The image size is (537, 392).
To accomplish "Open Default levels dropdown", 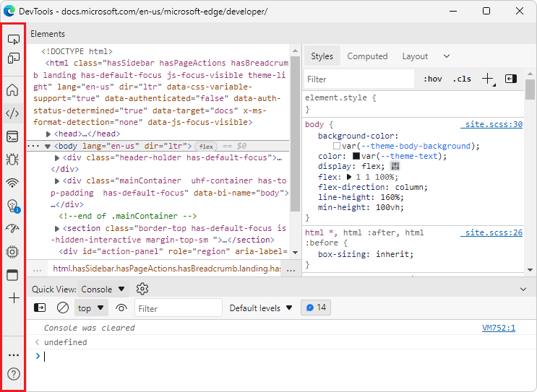I will tap(261, 308).
